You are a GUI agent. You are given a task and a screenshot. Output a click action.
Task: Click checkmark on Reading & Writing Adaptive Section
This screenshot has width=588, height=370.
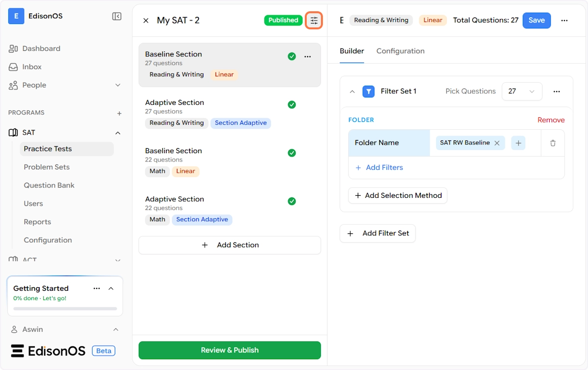292,104
